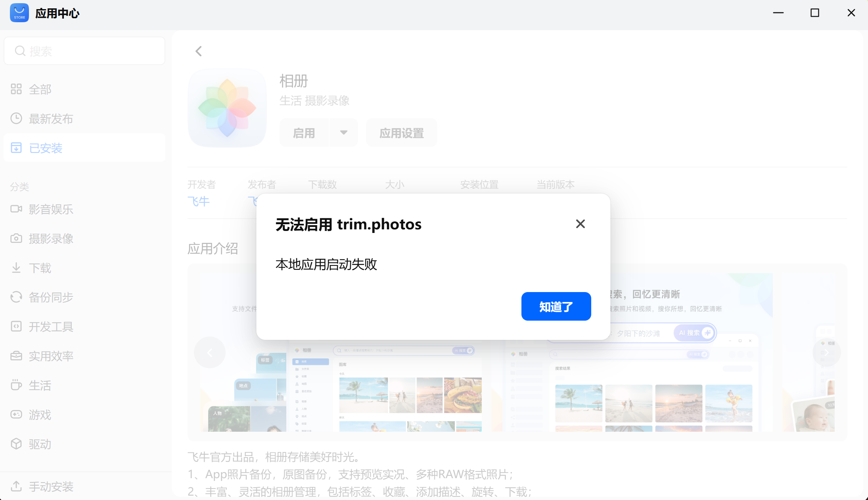
Task: Click the 搜索 search input field
Action: (x=84, y=50)
